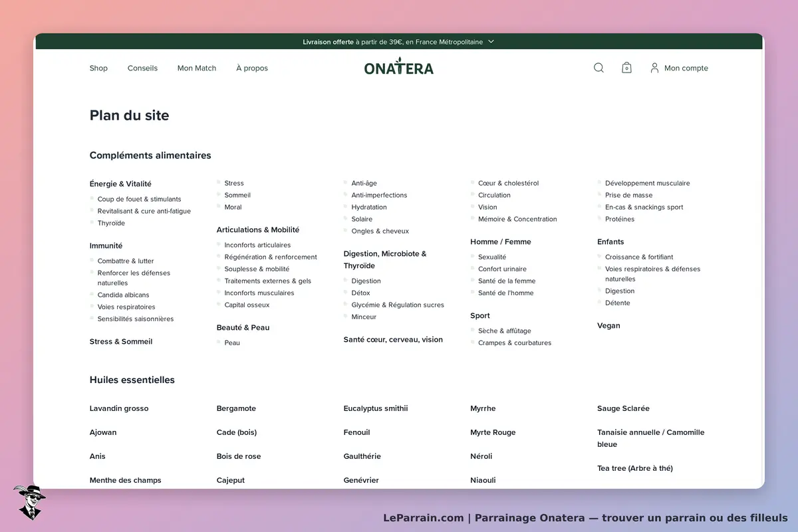Open Homme / Femme category
Image resolution: width=798 pixels, height=532 pixels.
(501, 241)
